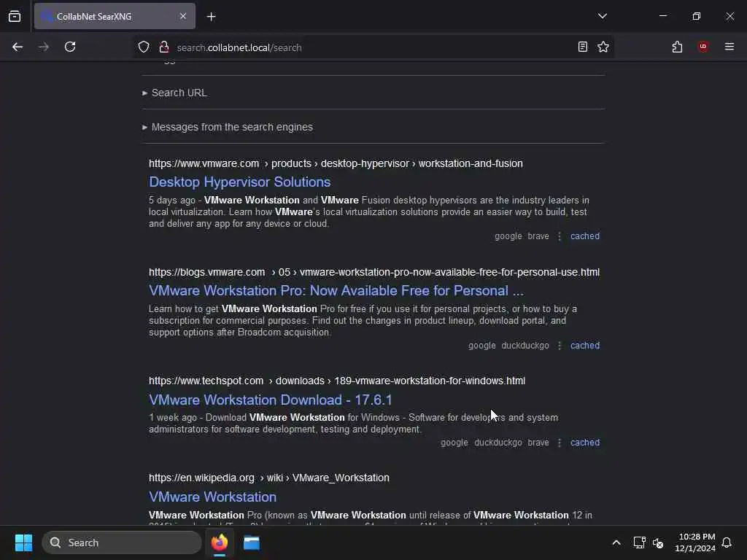Screen dimensions: 747x560
Task: Open uBlock Origin extension icon
Action: tap(703, 47)
